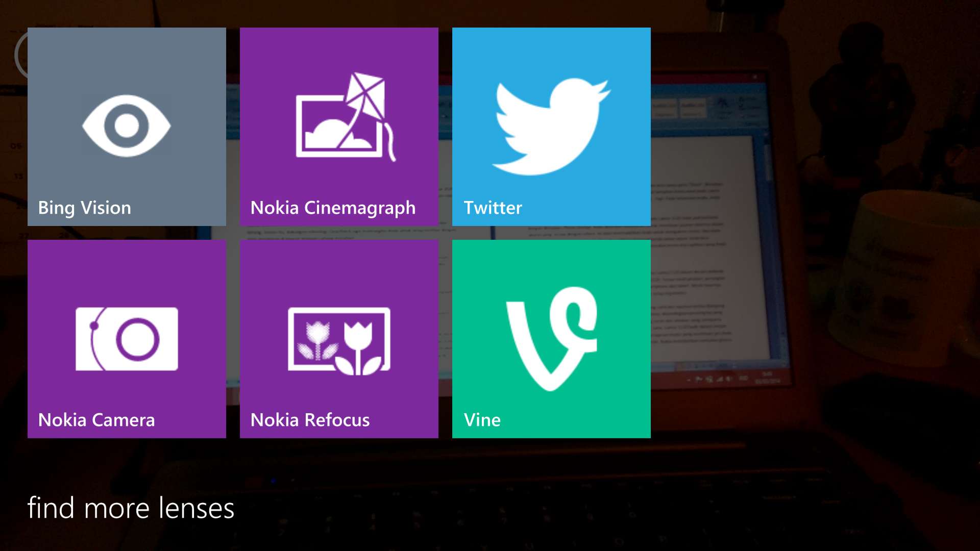Click the Nokia Camera label
980x551 pixels.
click(x=96, y=420)
